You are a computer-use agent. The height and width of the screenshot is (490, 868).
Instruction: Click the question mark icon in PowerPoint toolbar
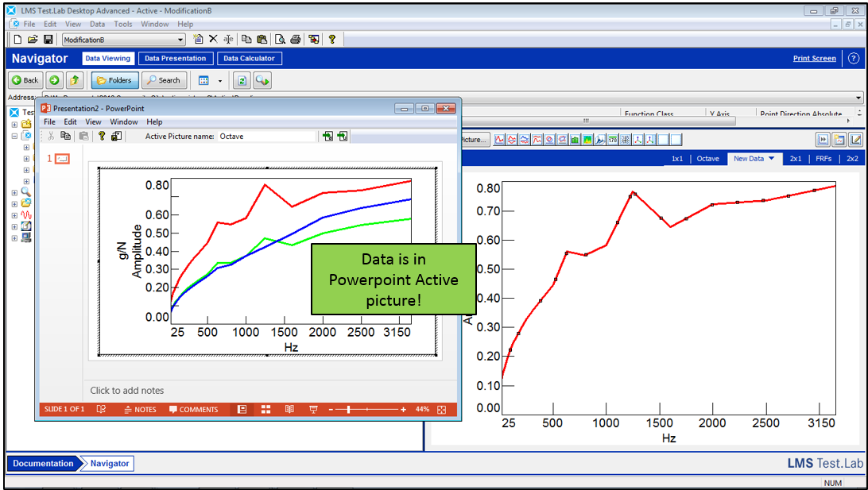101,136
